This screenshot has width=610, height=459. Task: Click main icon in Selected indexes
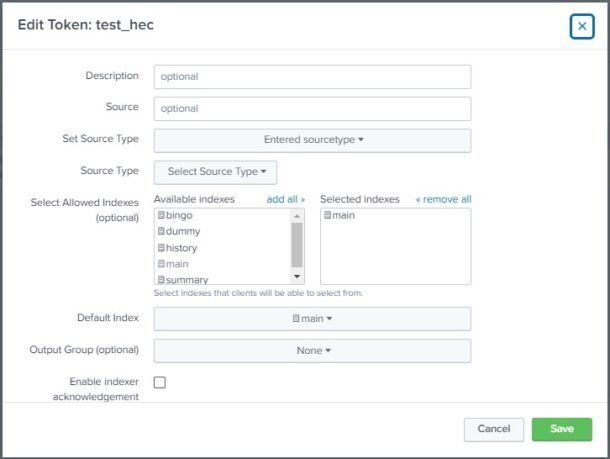(328, 215)
